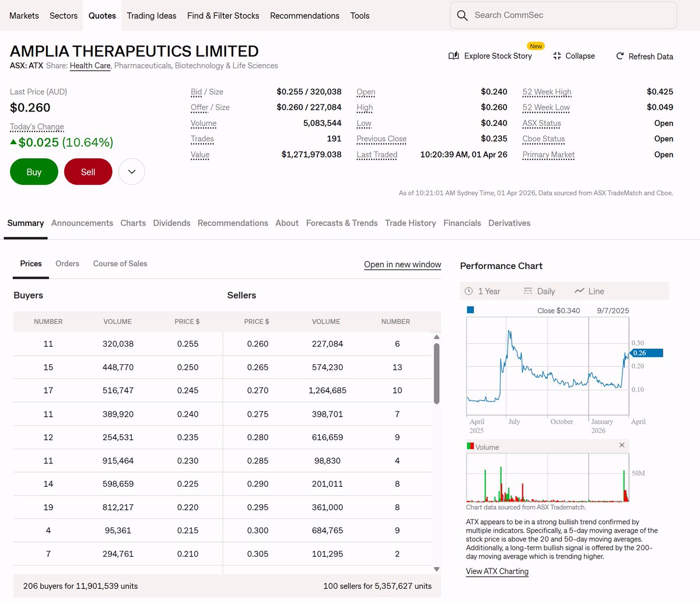Click View ATX Charting link

pos(497,571)
